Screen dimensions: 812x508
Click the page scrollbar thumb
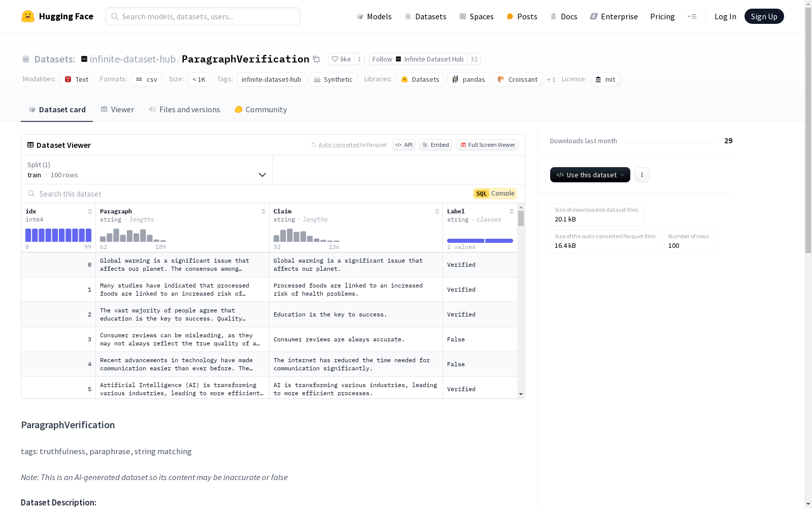[808, 131]
